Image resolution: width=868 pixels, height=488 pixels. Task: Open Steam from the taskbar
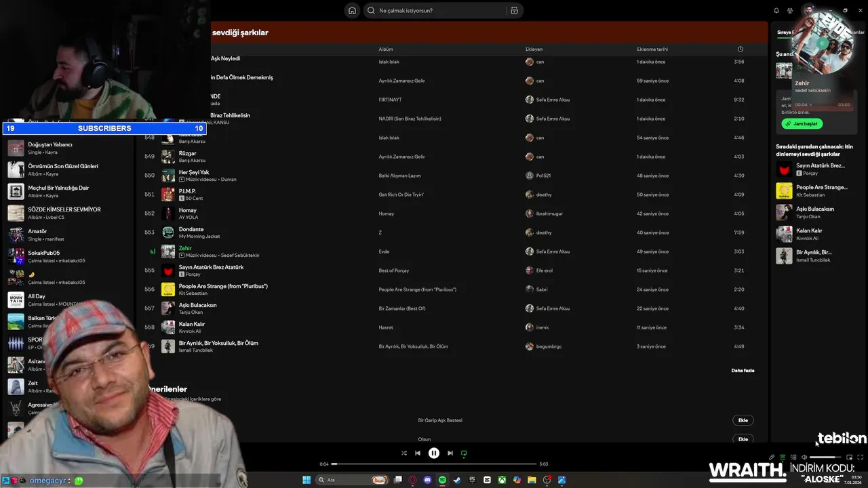click(x=457, y=480)
